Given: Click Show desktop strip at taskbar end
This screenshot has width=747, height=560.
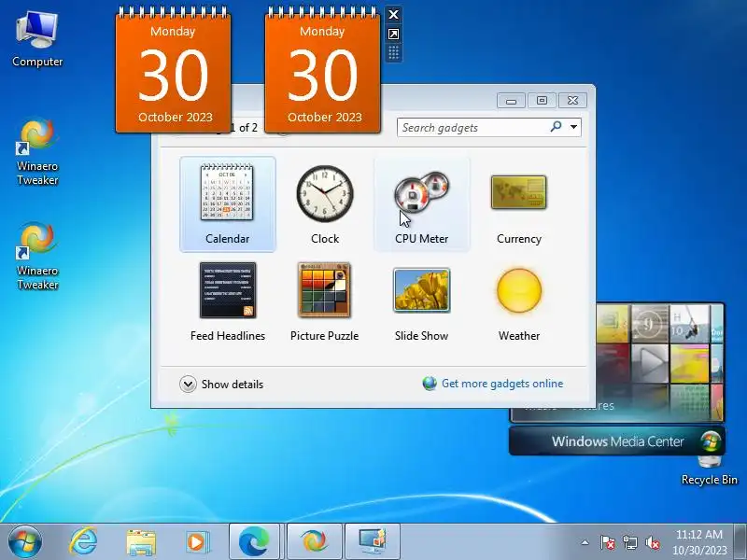Looking at the screenshot, I should [740, 541].
